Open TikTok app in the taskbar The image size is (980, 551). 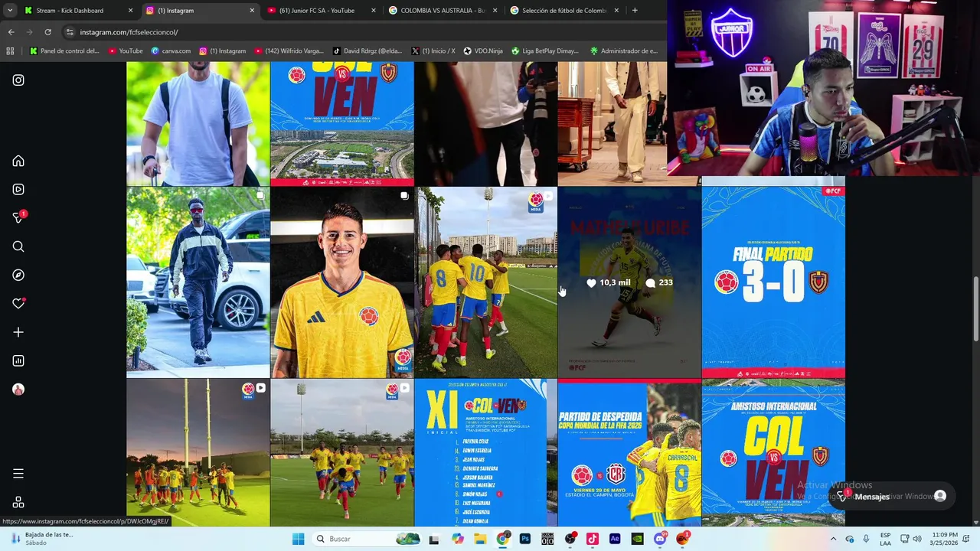pos(593,539)
